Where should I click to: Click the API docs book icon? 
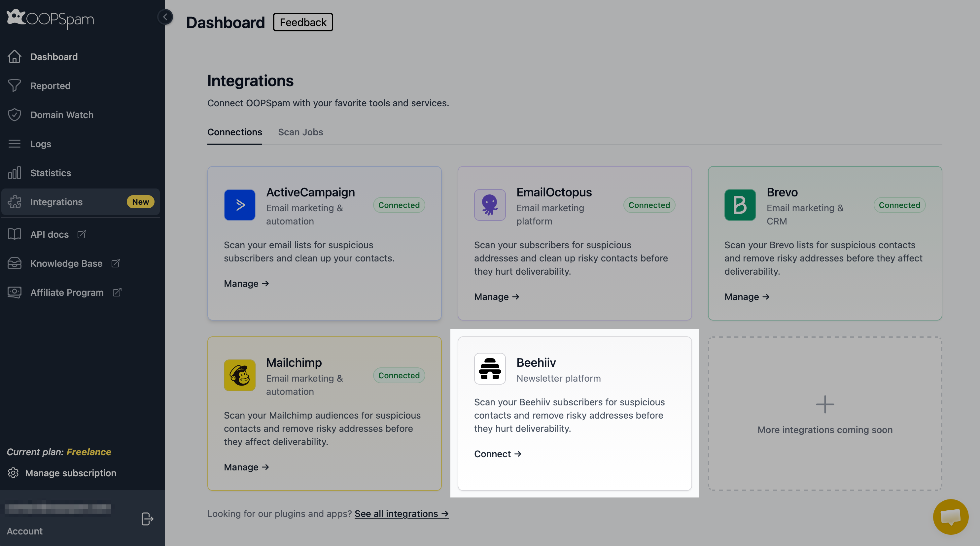click(x=15, y=234)
